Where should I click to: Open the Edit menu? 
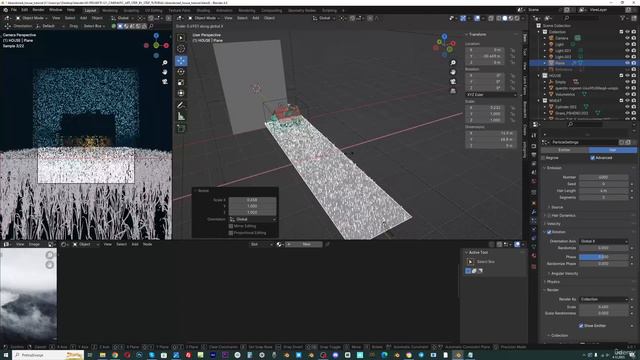pyautogui.click(x=24, y=10)
